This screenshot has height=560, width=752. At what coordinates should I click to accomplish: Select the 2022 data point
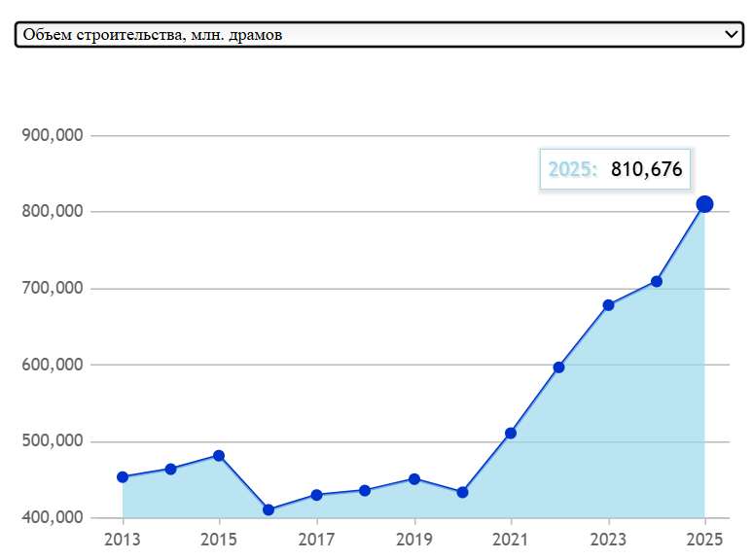(559, 367)
